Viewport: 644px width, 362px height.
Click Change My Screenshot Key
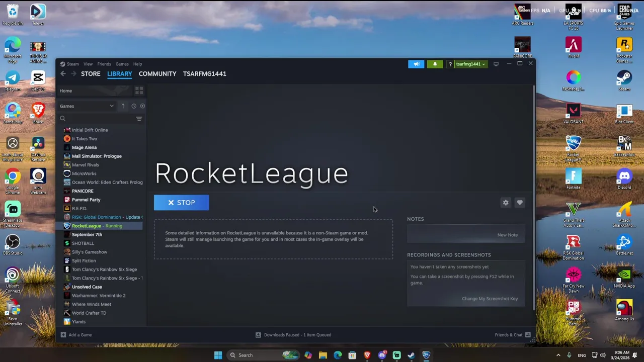pyautogui.click(x=490, y=299)
